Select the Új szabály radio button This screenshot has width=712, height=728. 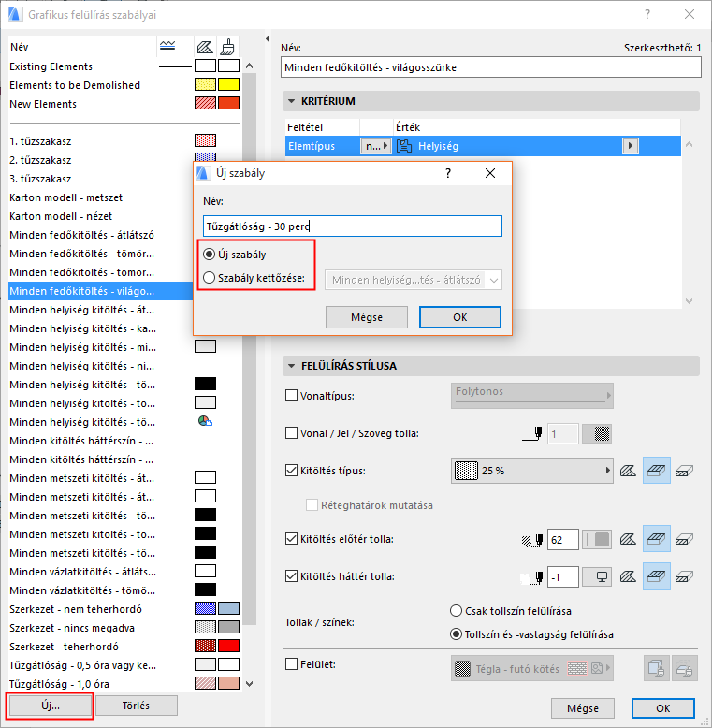coord(209,255)
